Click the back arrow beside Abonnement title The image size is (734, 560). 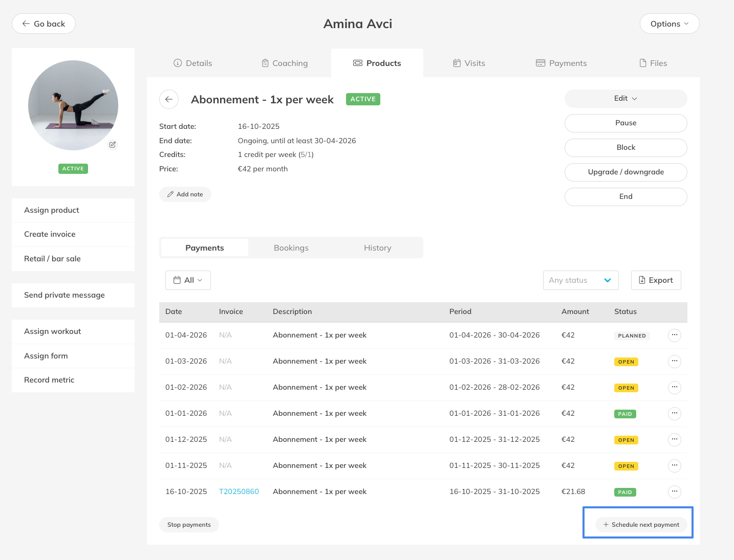(x=169, y=99)
